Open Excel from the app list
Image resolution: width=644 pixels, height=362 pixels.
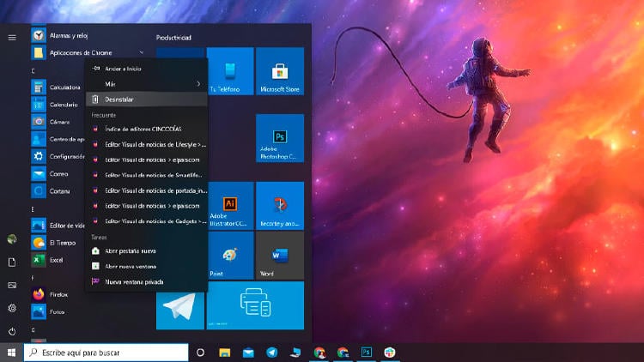click(57, 259)
